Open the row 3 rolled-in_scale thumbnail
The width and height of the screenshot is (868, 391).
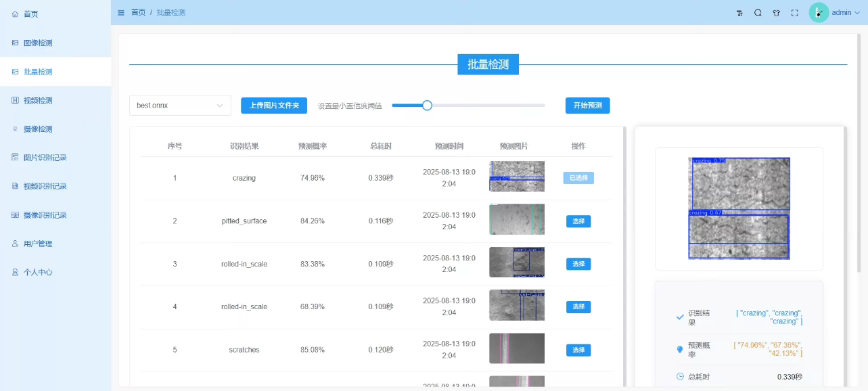tap(517, 262)
